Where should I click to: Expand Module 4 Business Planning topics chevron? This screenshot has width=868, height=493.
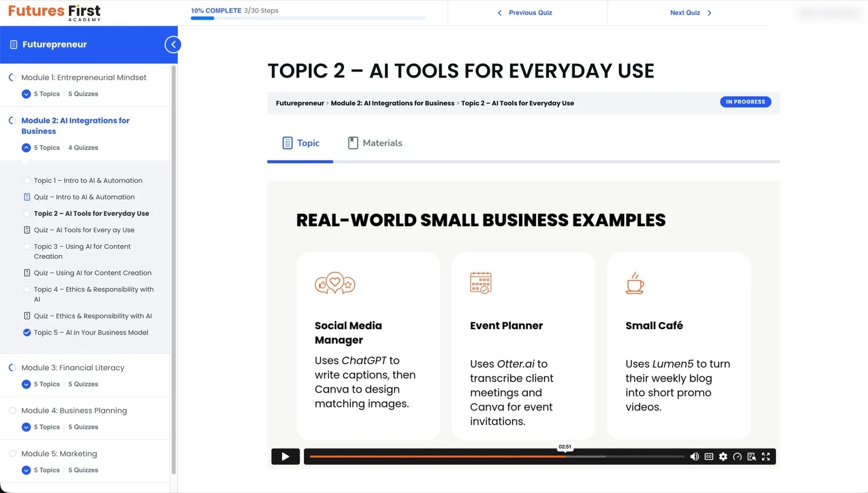(26, 427)
